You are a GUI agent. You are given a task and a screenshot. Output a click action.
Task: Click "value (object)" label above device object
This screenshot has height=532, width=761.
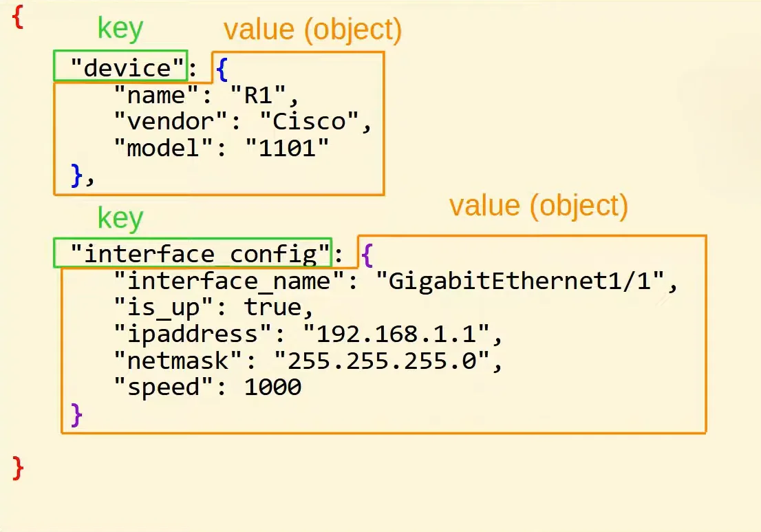point(312,30)
